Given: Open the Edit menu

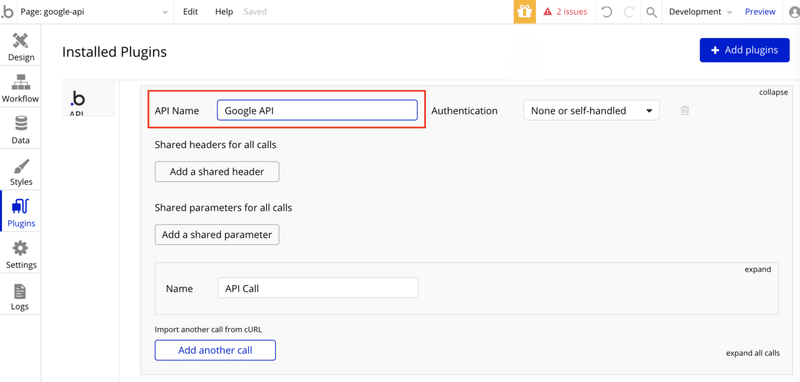Looking at the screenshot, I should (x=191, y=12).
